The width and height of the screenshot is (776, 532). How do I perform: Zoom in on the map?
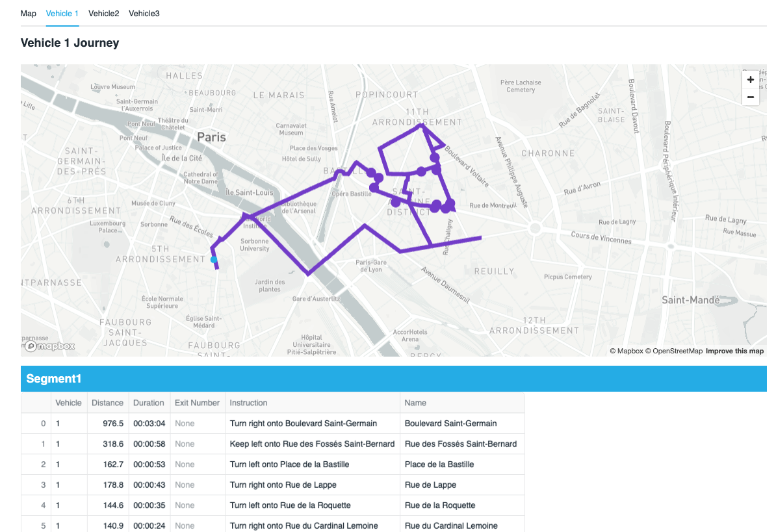point(750,79)
